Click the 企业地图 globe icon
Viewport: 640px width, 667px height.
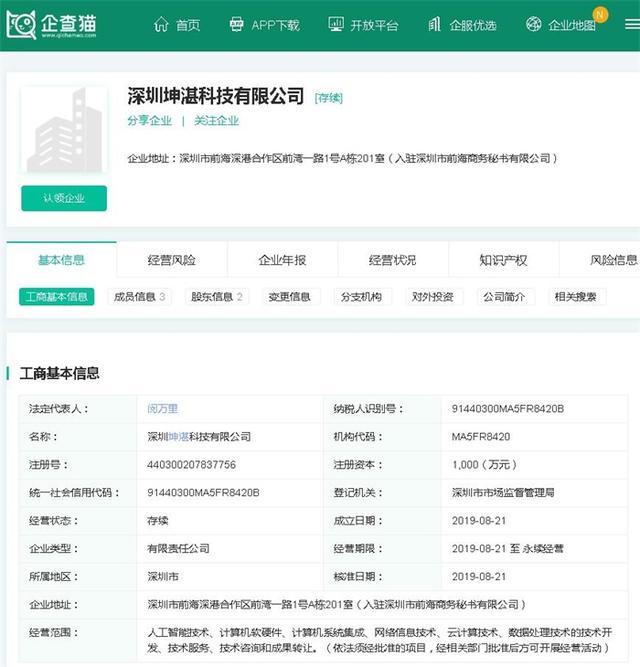tap(533, 24)
